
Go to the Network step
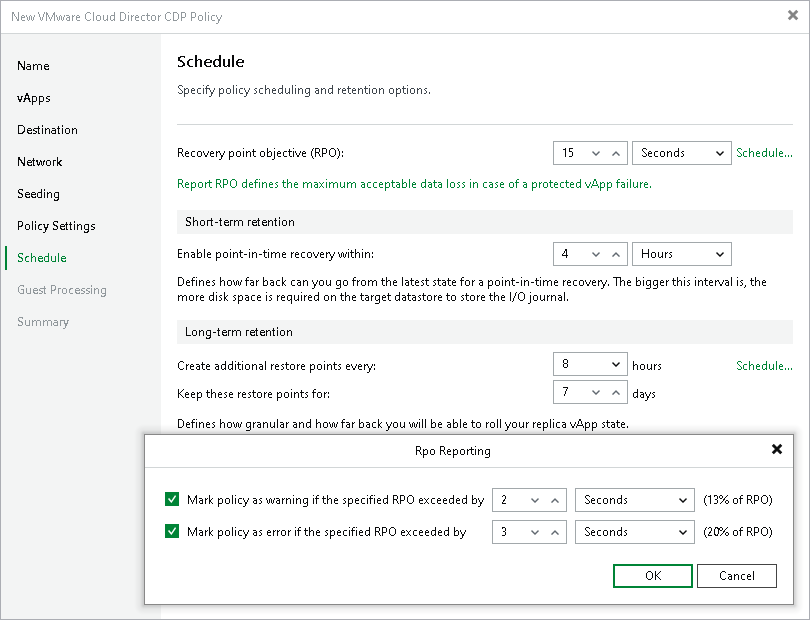coord(39,162)
